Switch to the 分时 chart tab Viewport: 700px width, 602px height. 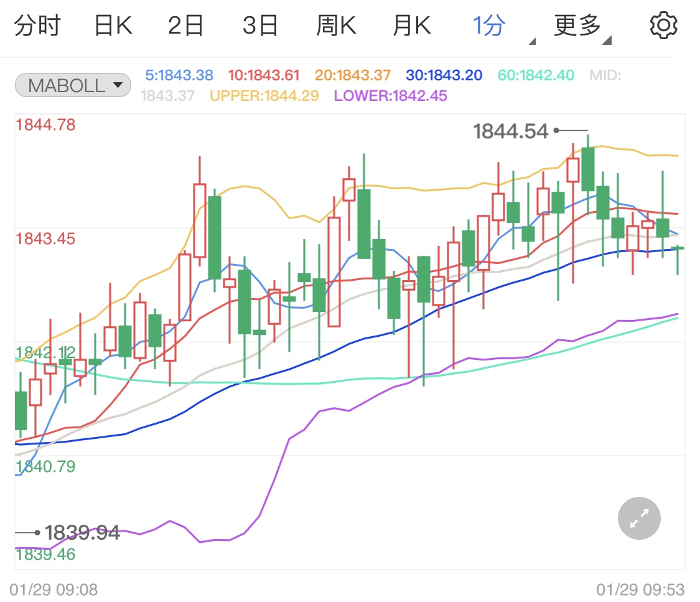pyautogui.click(x=37, y=25)
